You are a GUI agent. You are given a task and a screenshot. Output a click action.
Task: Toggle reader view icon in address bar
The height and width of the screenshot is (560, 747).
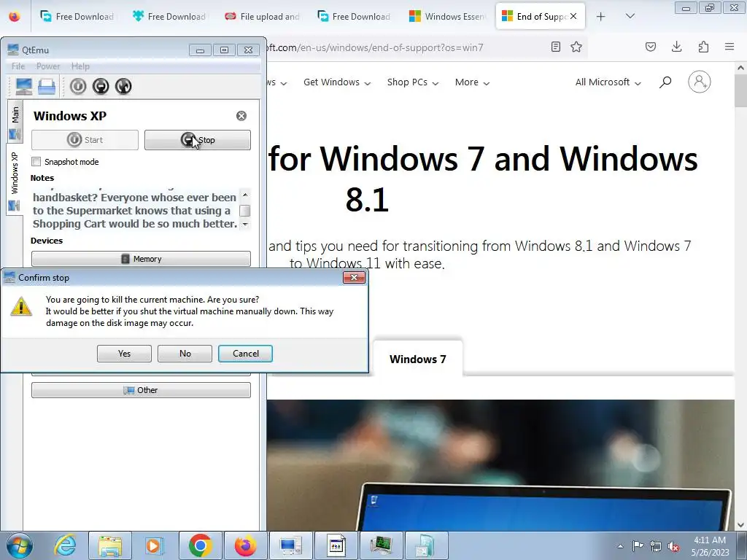click(555, 47)
